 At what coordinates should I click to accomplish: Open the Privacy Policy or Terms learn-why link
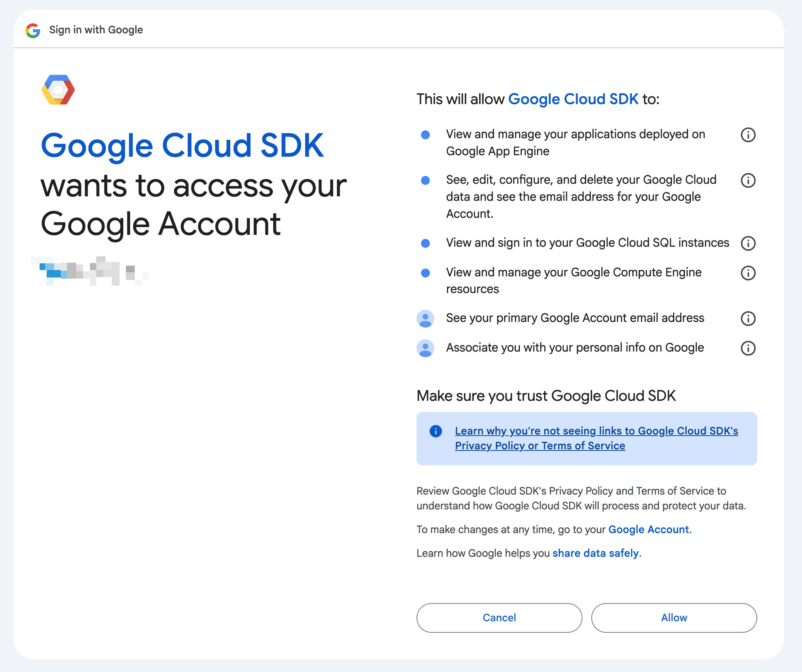596,438
